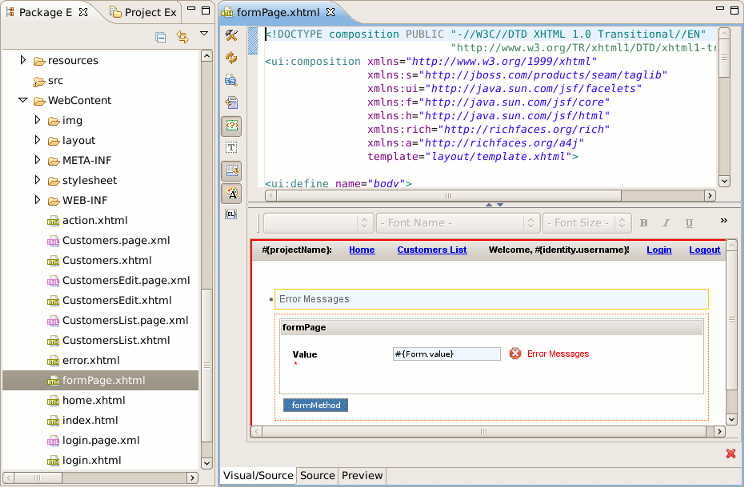Click the Bold formatting button
Viewport: 744px width, 487px height.
coord(644,223)
